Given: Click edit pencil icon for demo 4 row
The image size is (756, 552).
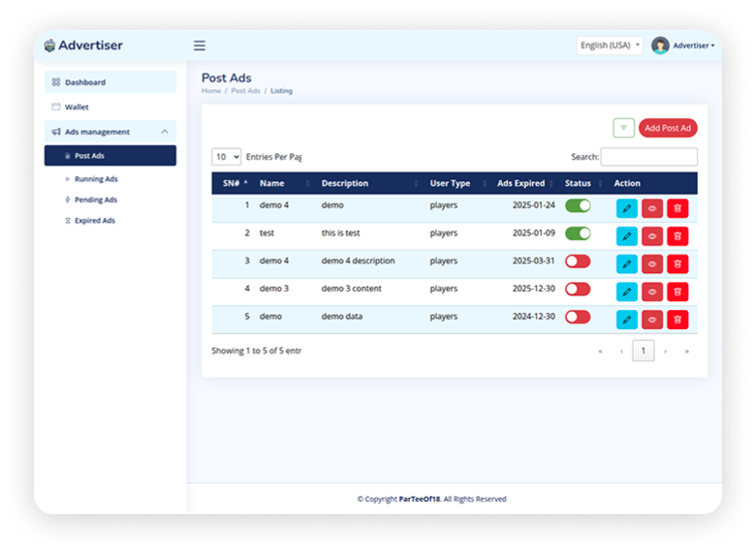Looking at the screenshot, I should point(627,207).
